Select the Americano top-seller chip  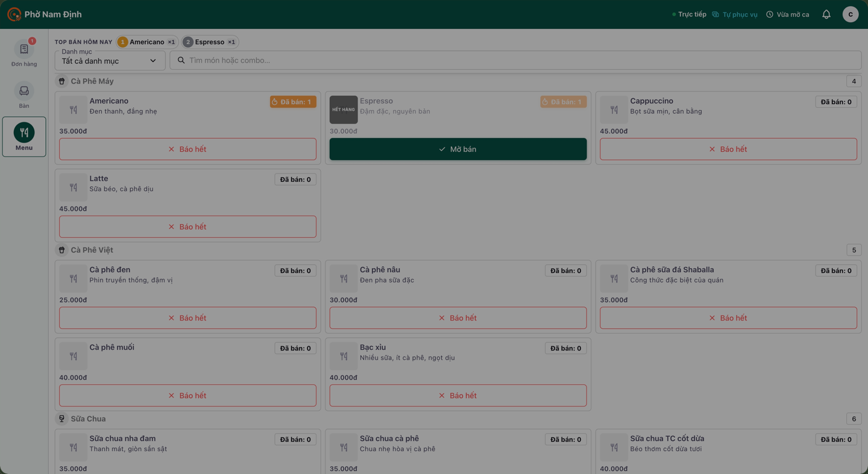pyautogui.click(x=148, y=42)
